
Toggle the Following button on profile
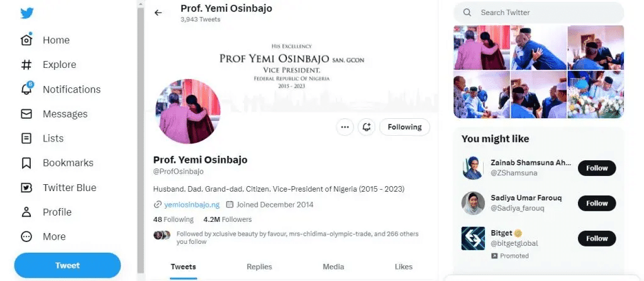pyautogui.click(x=404, y=127)
